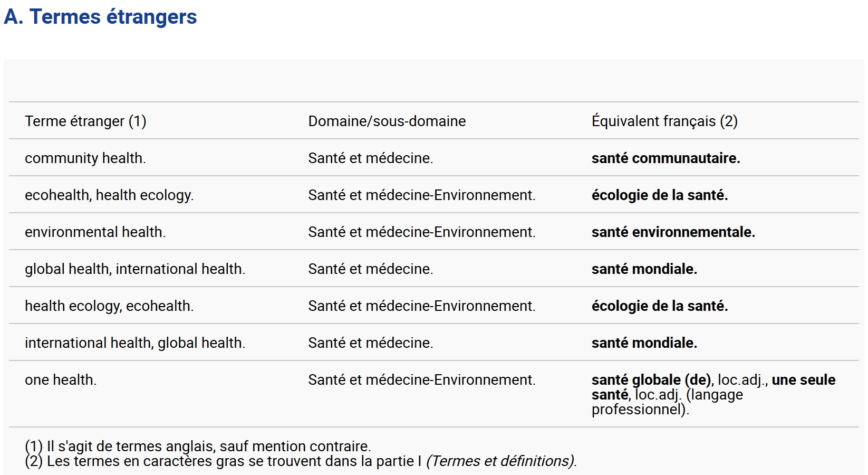Click the italic text "(Termes et définitions)"
868x475 pixels.
[501, 461]
